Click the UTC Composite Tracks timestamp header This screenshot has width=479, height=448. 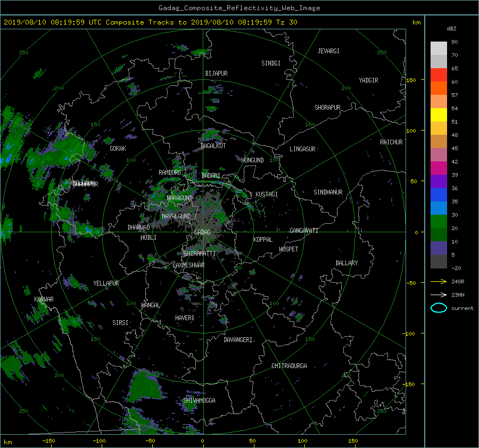click(x=150, y=22)
